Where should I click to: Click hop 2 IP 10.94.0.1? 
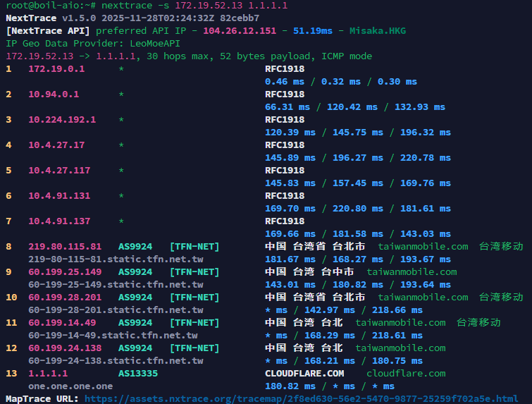click(x=54, y=94)
